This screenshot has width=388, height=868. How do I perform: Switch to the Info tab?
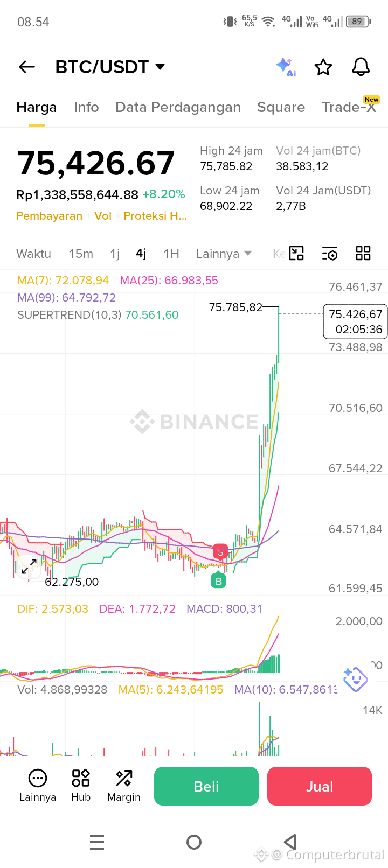coord(86,107)
